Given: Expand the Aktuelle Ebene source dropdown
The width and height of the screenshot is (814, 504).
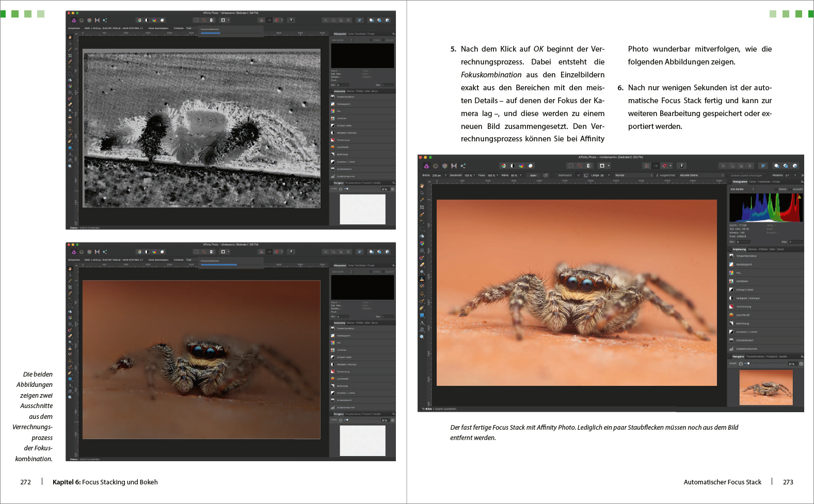Looking at the screenshot, I should (700, 175).
